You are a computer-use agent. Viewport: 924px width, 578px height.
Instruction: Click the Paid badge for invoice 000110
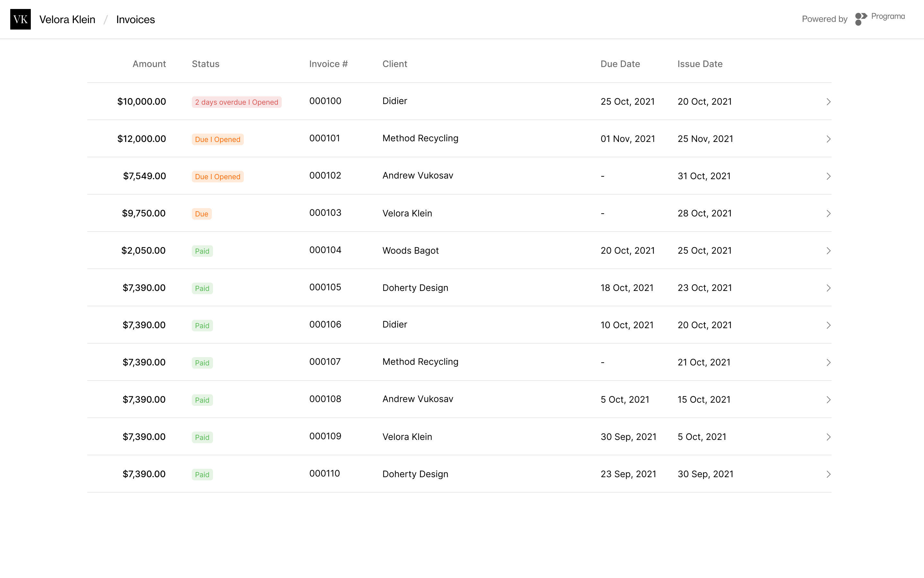[x=202, y=475]
